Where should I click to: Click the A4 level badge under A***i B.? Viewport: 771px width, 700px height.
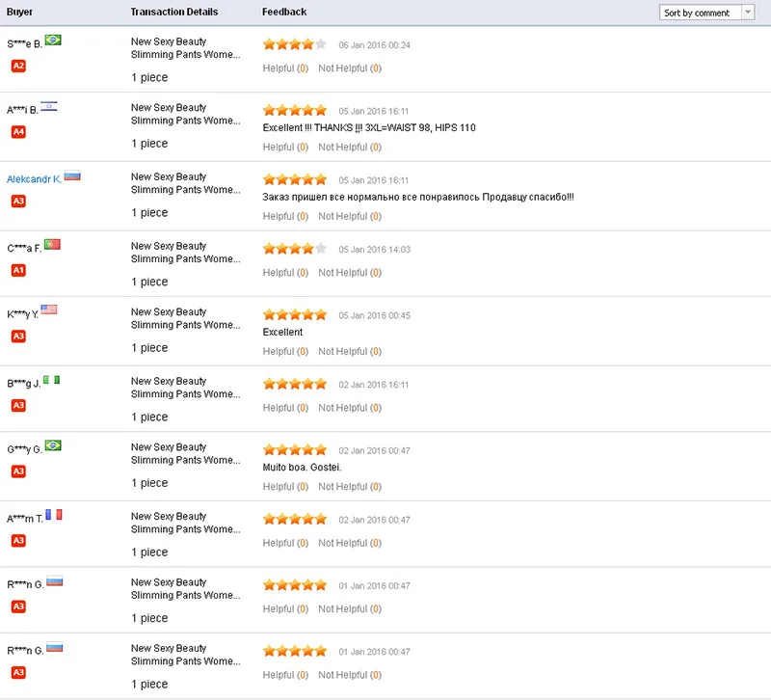pos(18,132)
